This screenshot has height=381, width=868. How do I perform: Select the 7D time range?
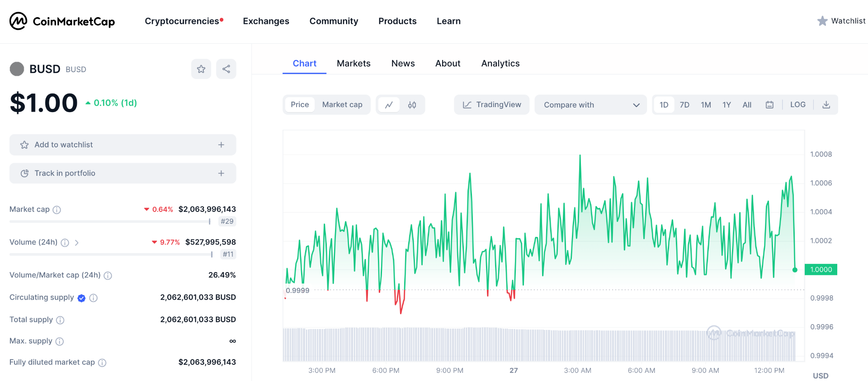[x=684, y=105]
